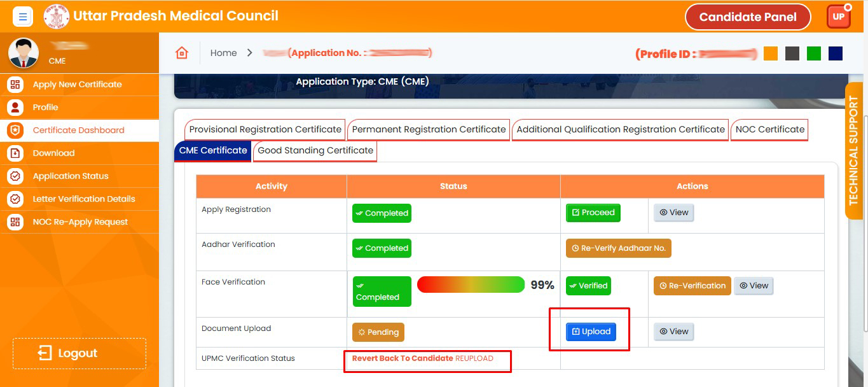Click the Uttar Pradesh Medical Council logo
The height and width of the screenshot is (387, 868).
[57, 17]
